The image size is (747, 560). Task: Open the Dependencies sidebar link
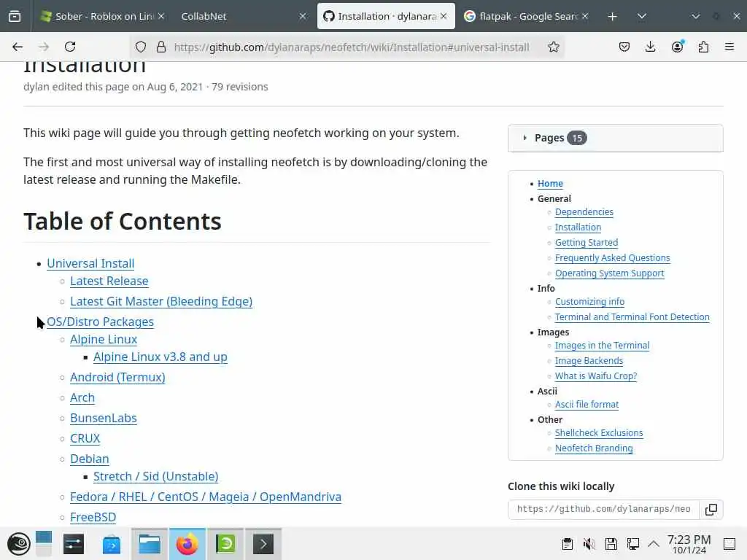pyautogui.click(x=584, y=212)
